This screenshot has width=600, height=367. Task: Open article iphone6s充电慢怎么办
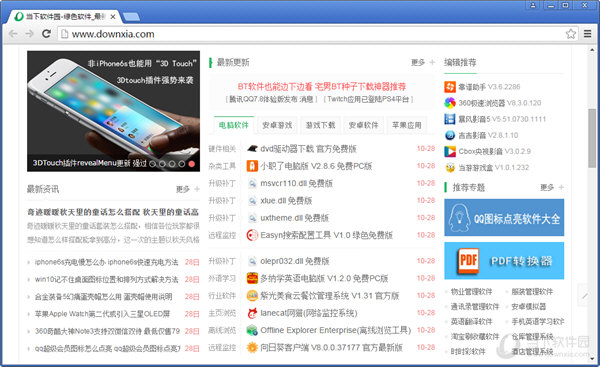[x=106, y=262]
